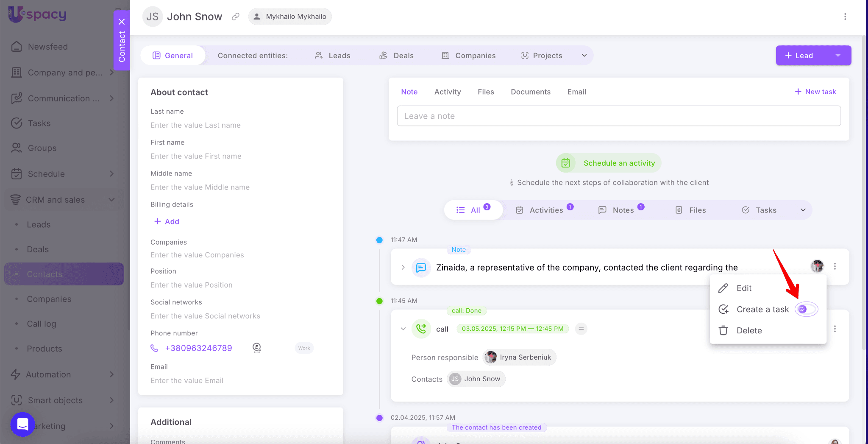Filter the timeline by Notes
The height and width of the screenshot is (444, 868).
(x=622, y=210)
